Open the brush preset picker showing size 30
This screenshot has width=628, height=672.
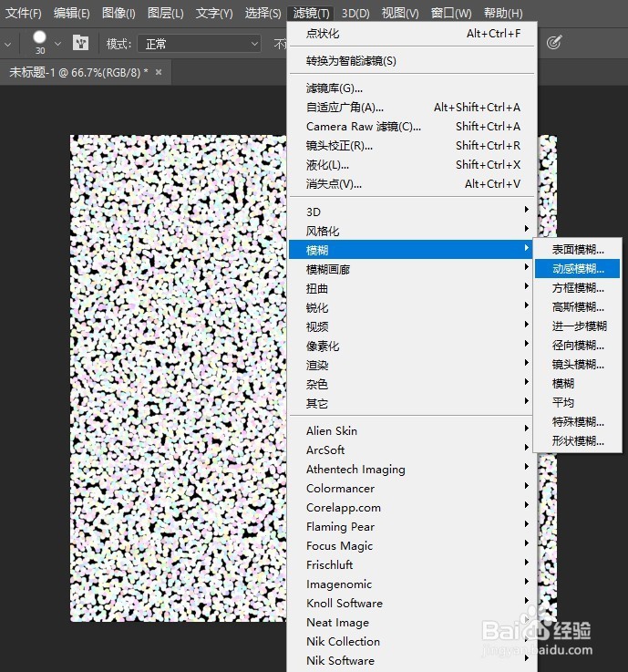tap(40, 43)
